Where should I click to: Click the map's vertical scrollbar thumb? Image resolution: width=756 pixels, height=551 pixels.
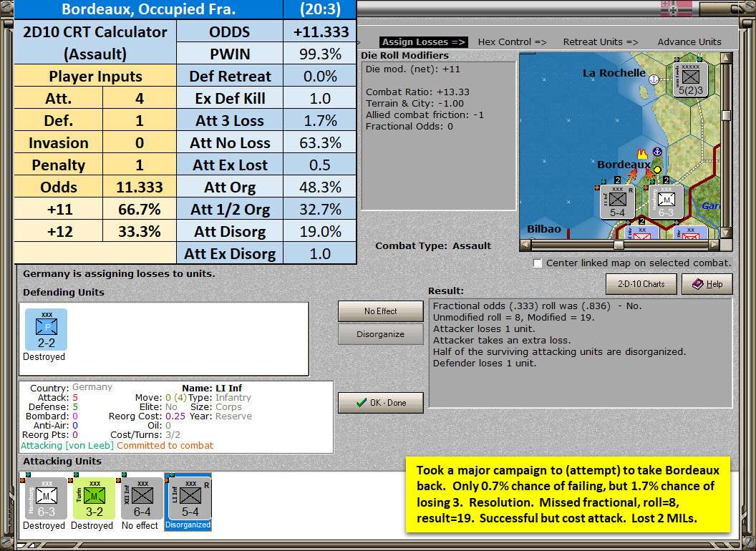726,115
